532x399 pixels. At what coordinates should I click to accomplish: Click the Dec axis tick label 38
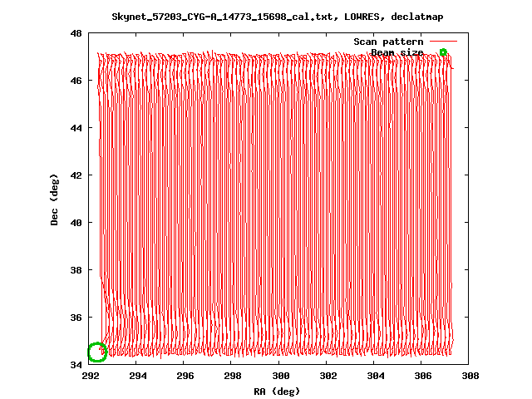tap(76, 270)
